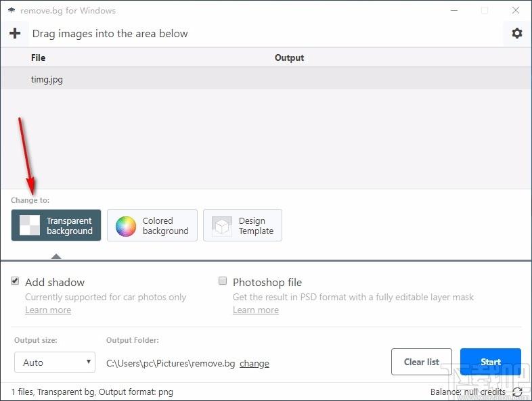Minimize the remove.bg window

coord(454,11)
